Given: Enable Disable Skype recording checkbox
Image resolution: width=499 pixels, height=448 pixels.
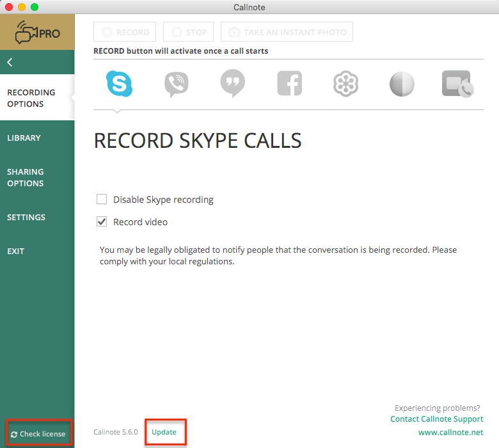Looking at the screenshot, I should (x=102, y=199).
